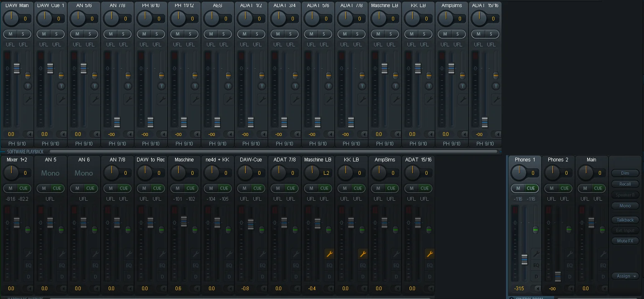The width and height of the screenshot is (644, 299).
Task: Open the PH 9/10 routing menu under DAW Main
Action: pyautogui.click(x=17, y=144)
